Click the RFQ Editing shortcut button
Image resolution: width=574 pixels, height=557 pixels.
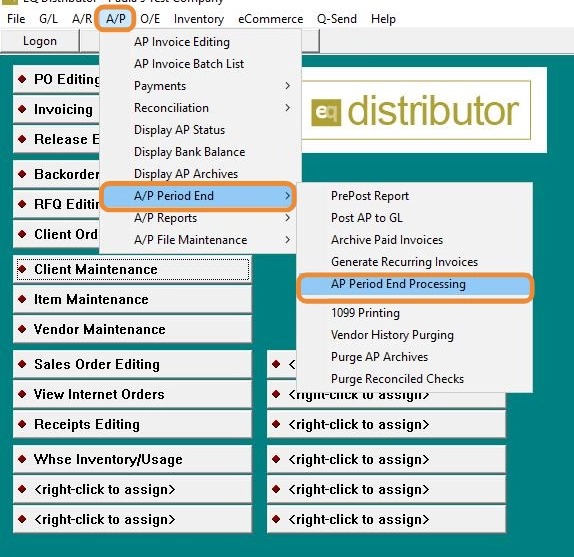tap(56, 204)
